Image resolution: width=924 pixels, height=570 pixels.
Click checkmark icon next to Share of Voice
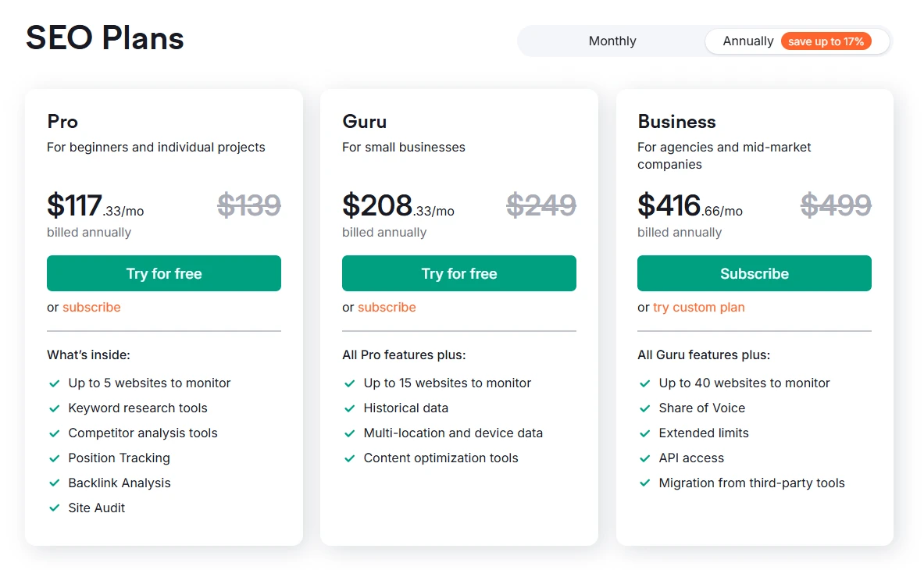coord(645,408)
